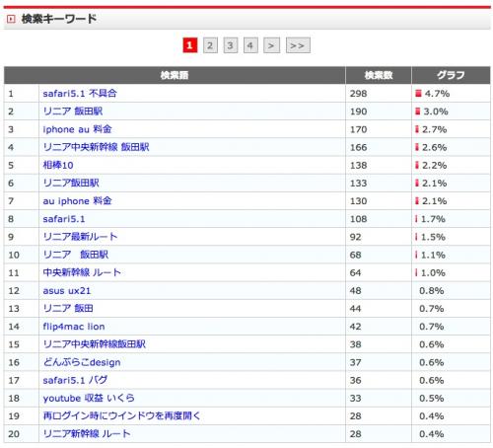Open the 'youtube 収益 いくら' keyword link
This screenshot has width=493, height=448.
89,398
